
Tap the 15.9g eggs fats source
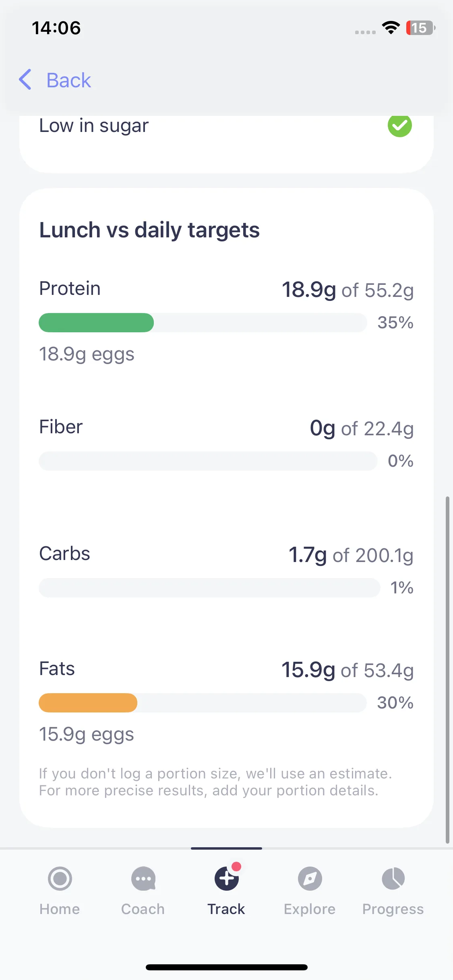point(87,734)
